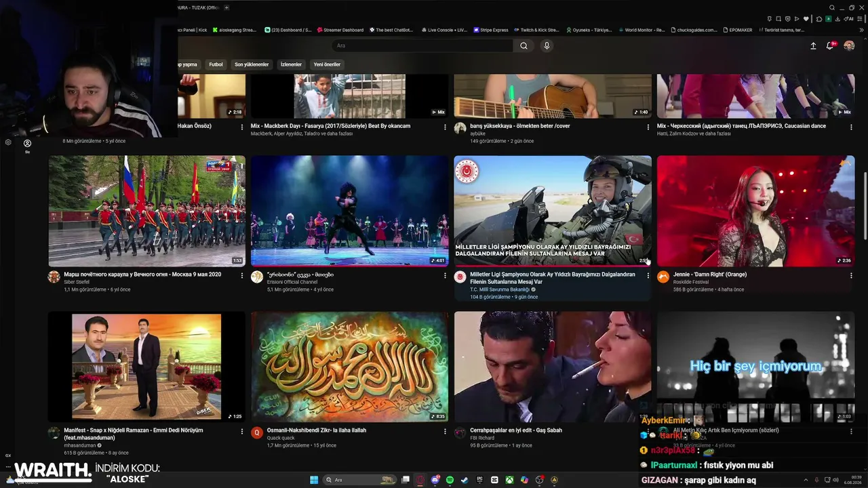Play the Manifest Snap two-men thumbnail
The height and width of the screenshot is (488, 868).
click(x=146, y=367)
